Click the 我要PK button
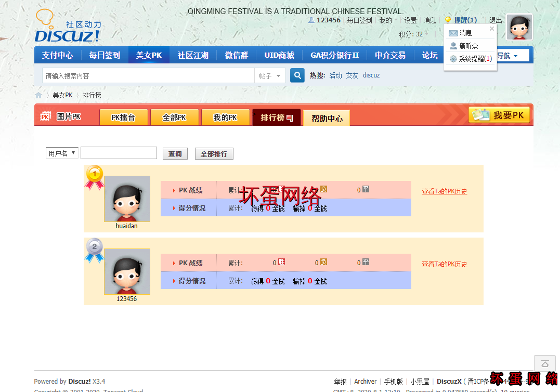The height and width of the screenshot is (392, 560). [x=499, y=115]
